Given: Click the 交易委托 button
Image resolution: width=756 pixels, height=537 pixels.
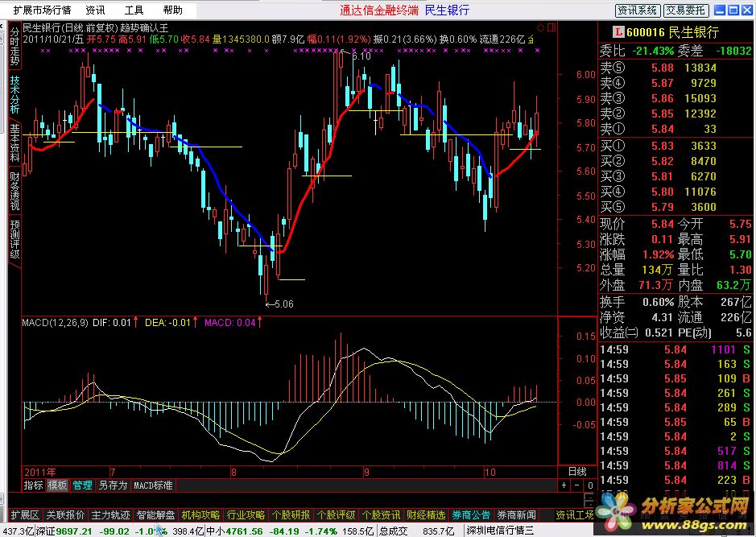Looking at the screenshot, I should coord(687,10).
